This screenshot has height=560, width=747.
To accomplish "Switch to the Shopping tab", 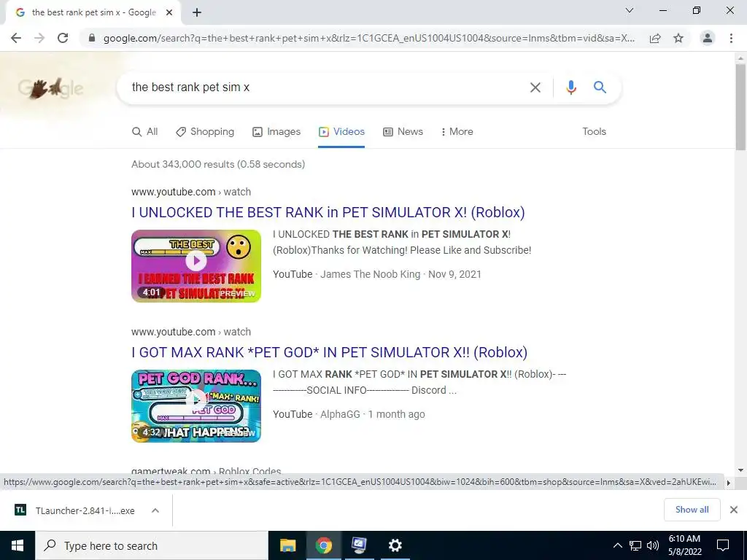I will click(205, 132).
